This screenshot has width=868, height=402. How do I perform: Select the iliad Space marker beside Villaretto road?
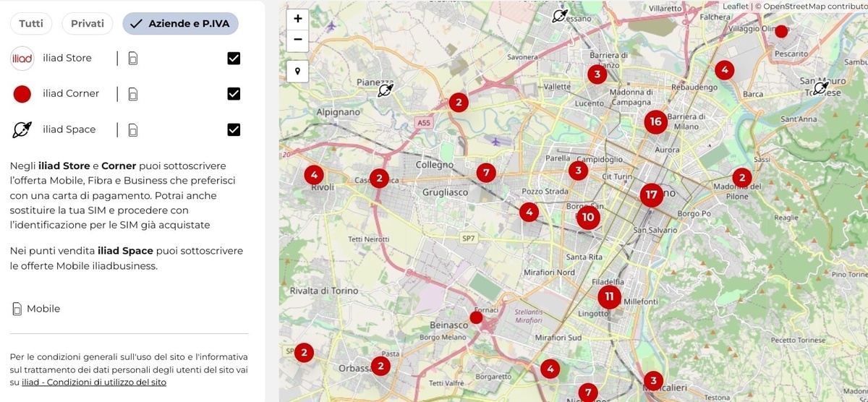click(x=559, y=16)
